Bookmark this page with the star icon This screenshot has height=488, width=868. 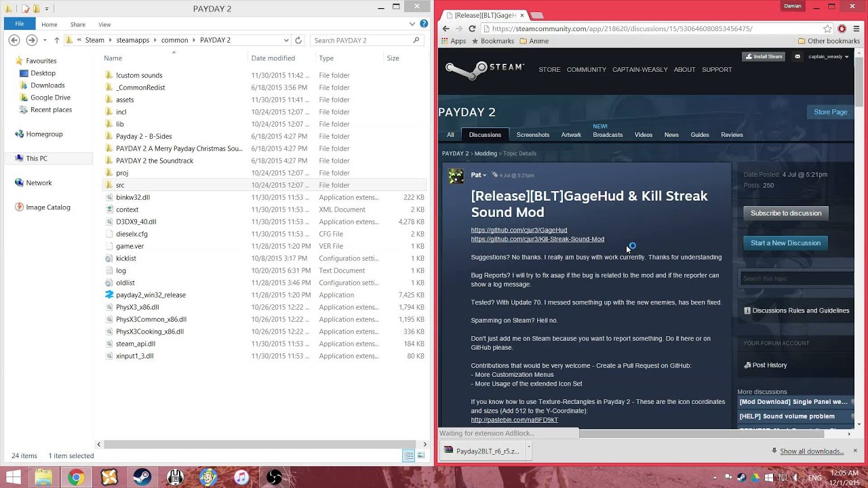(827, 28)
